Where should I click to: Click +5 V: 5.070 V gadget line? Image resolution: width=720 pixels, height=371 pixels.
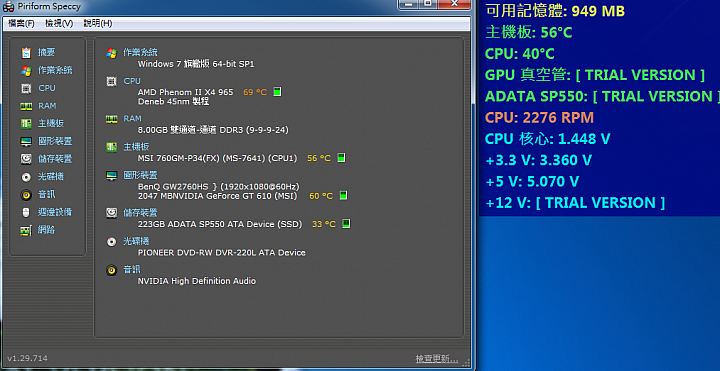click(532, 181)
